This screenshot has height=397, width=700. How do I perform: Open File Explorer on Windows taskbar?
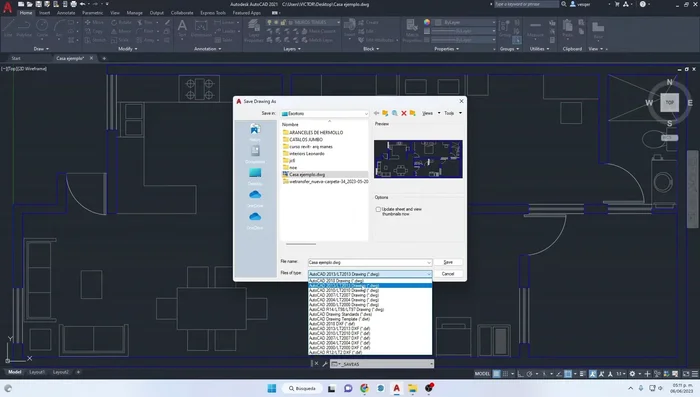point(412,388)
